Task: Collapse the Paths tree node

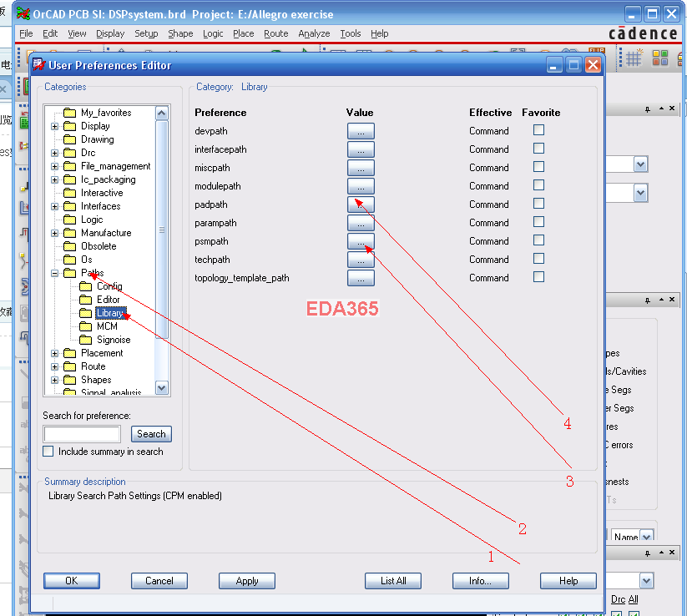Action: (55, 273)
